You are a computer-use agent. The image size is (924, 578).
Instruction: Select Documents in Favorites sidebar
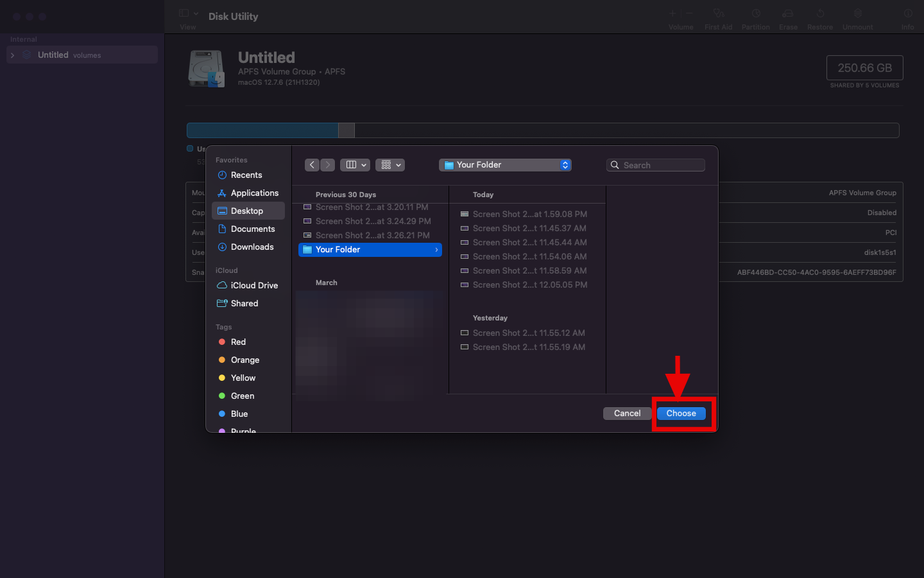252,229
